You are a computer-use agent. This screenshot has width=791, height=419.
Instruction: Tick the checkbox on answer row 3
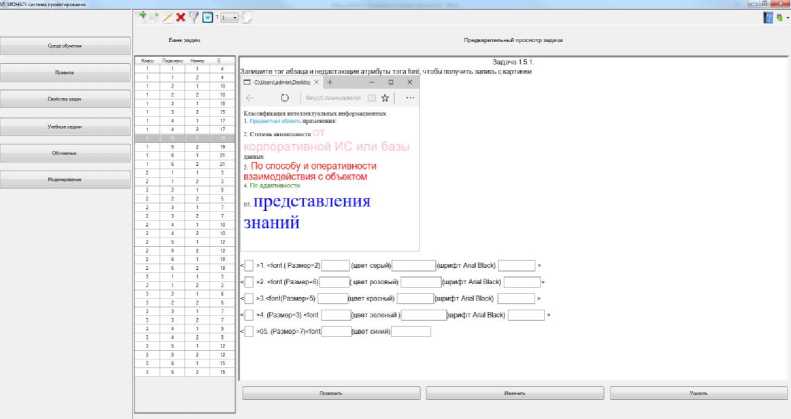(x=248, y=298)
